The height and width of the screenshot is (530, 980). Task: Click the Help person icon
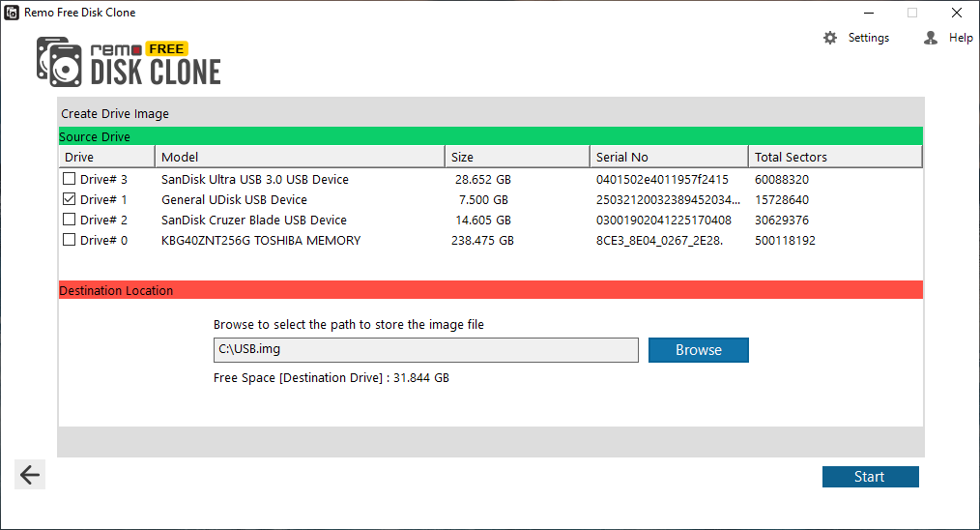click(931, 38)
